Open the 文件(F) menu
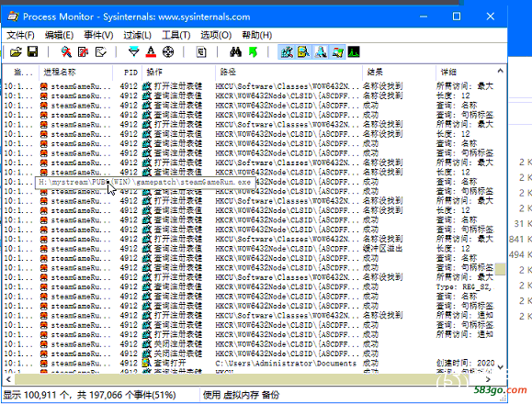 (20, 35)
